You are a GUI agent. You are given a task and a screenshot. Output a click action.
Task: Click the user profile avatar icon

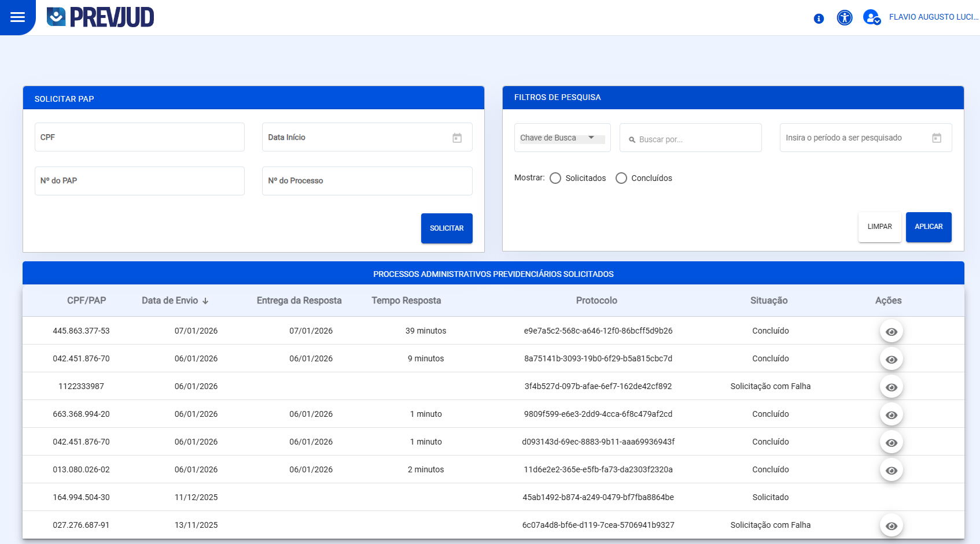tap(871, 17)
